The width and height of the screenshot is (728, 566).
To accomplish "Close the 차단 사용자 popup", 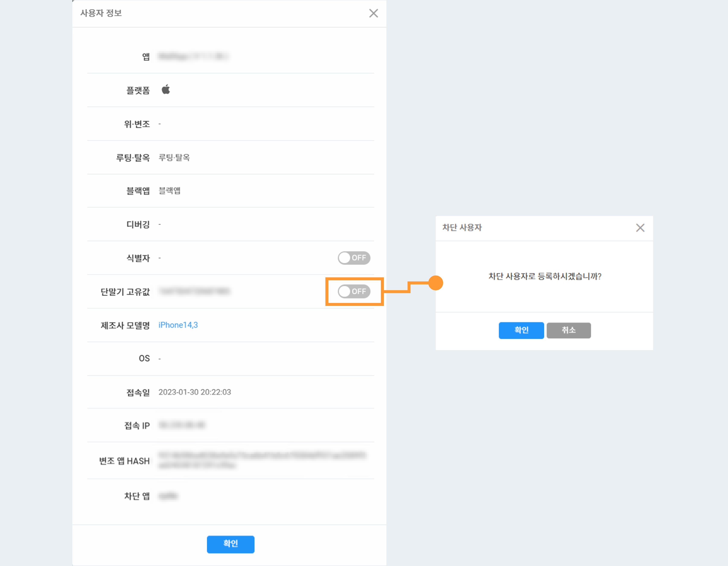I will (x=640, y=228).
